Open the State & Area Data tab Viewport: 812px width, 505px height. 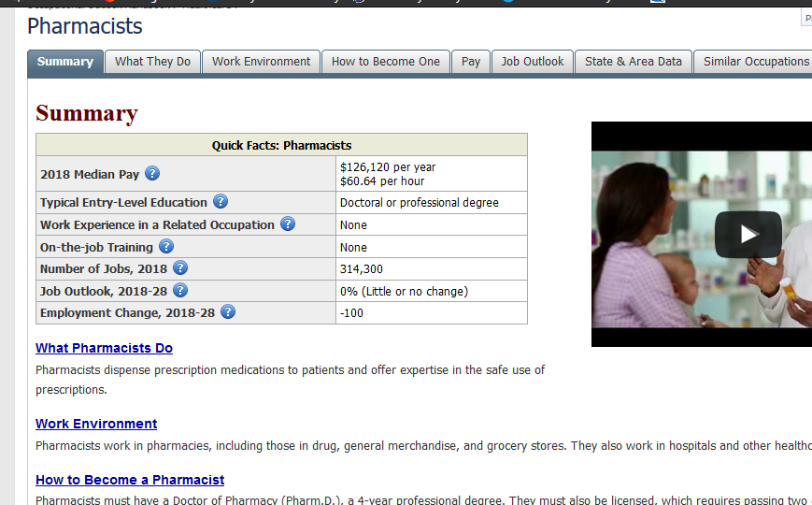click(x=634, y=62)
